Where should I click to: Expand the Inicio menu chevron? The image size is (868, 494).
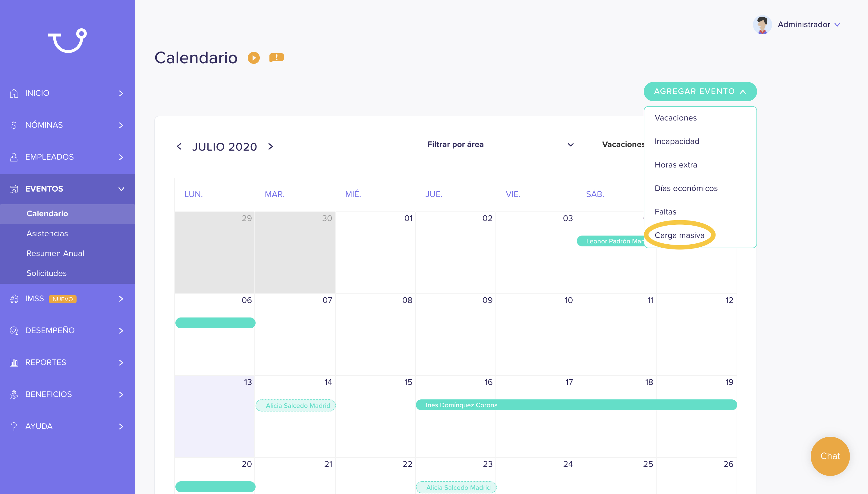(121, 93)
